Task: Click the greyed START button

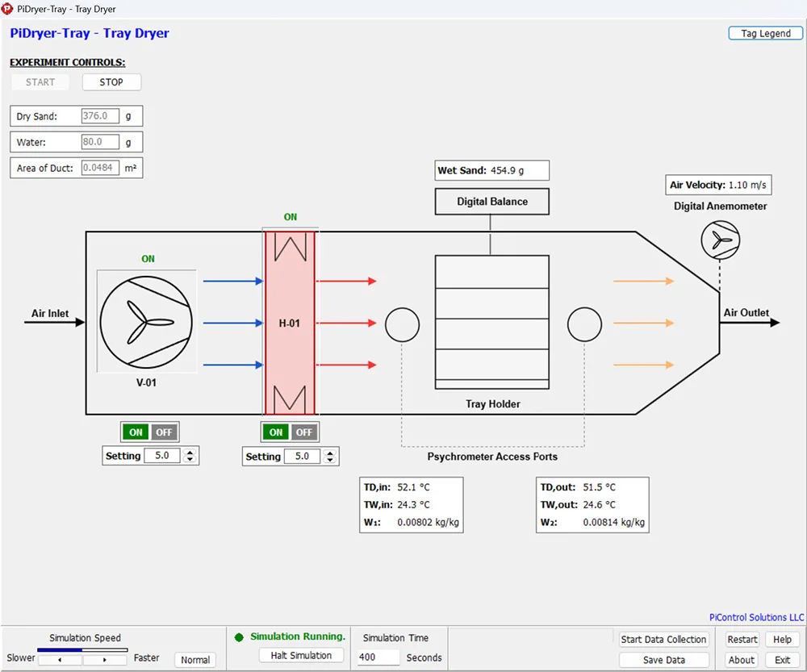Action: point(40,82)
